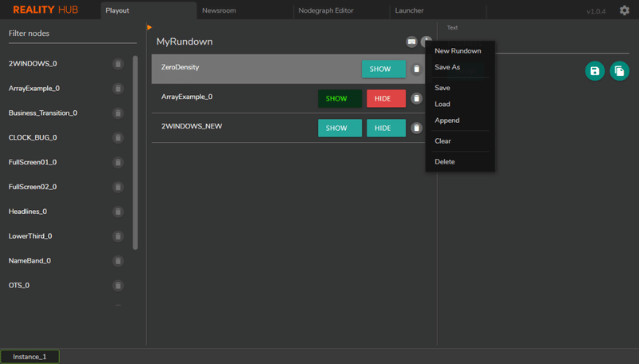Select Clear in the rundown menu
Image resolution: width=639 pixels, height=364 pixels.
pos(460,141)
